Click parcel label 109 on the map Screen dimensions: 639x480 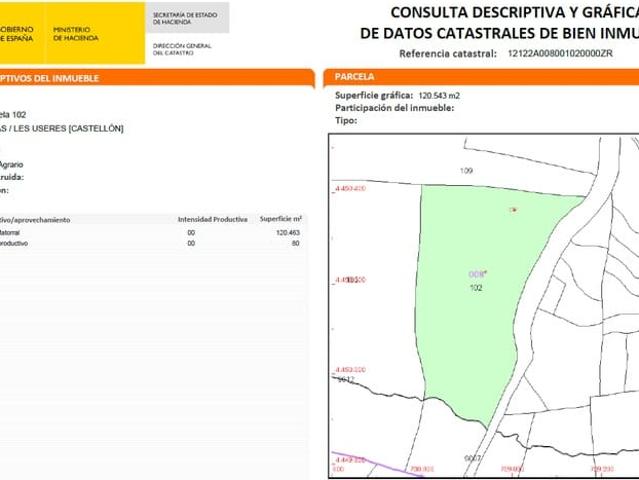[466, 171]
